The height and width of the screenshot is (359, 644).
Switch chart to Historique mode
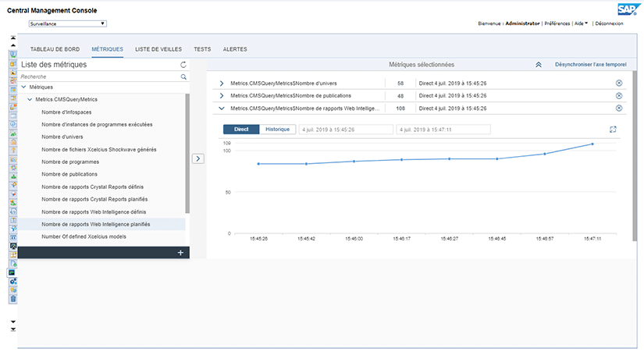click(x=277, y=130)
